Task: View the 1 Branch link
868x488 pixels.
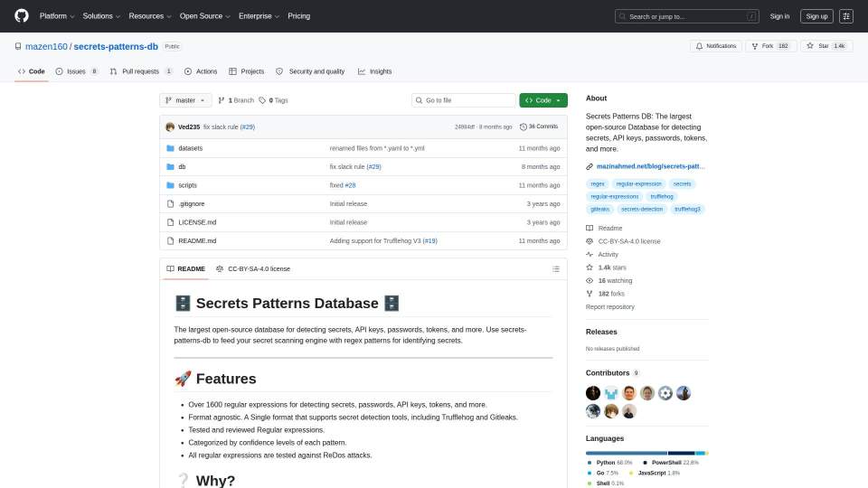Action: 236,100
